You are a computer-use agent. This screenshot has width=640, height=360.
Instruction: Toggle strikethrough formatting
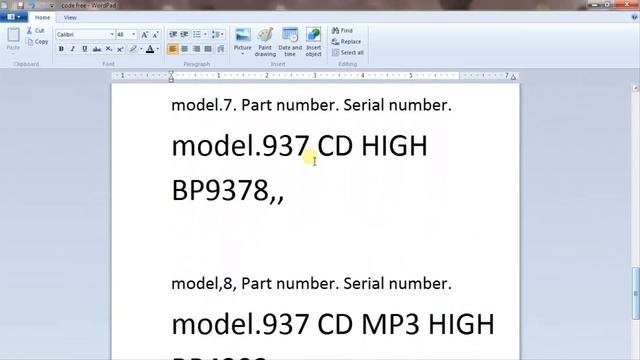pyautogui.click(x=97, y=49)
